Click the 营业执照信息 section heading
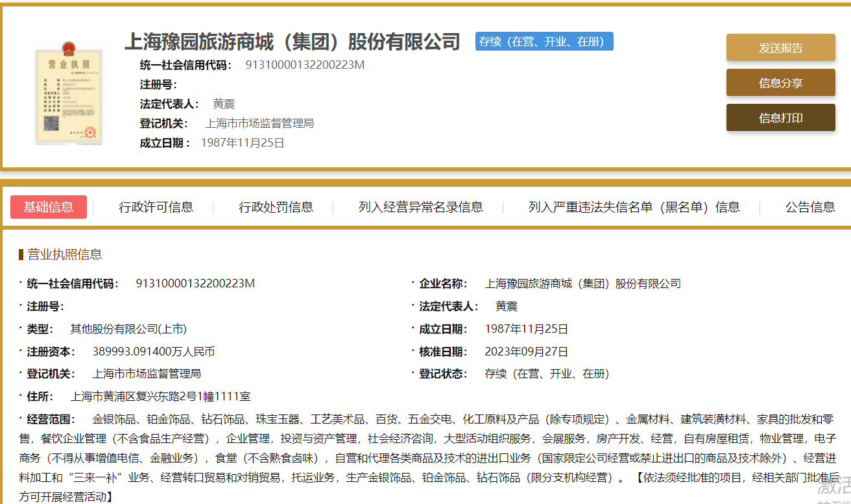 click(x=64, y=254)
